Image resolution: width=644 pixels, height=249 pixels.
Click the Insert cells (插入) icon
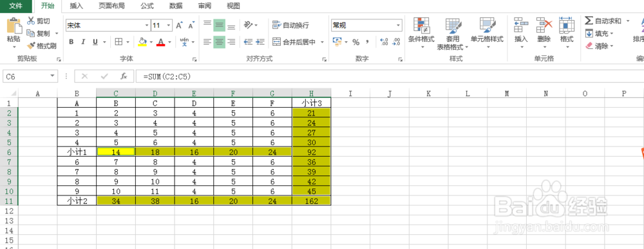[x=521, y=26]
